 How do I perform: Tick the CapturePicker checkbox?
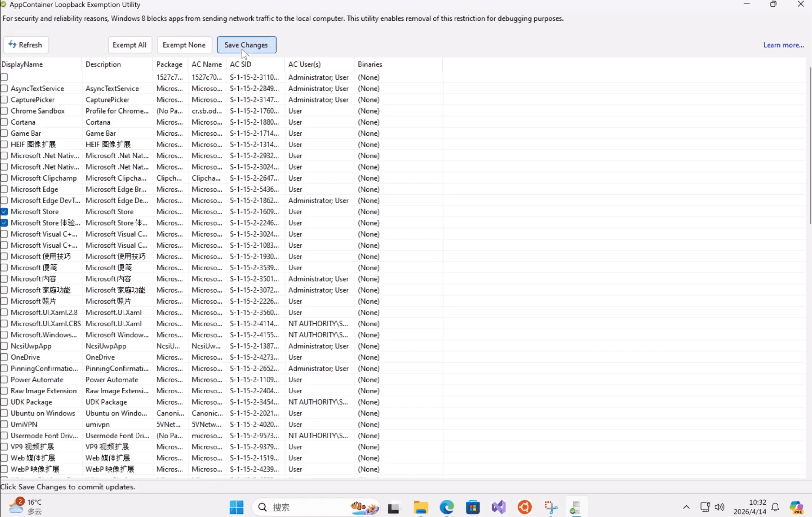pyautogui.click(x=4, y=99)
